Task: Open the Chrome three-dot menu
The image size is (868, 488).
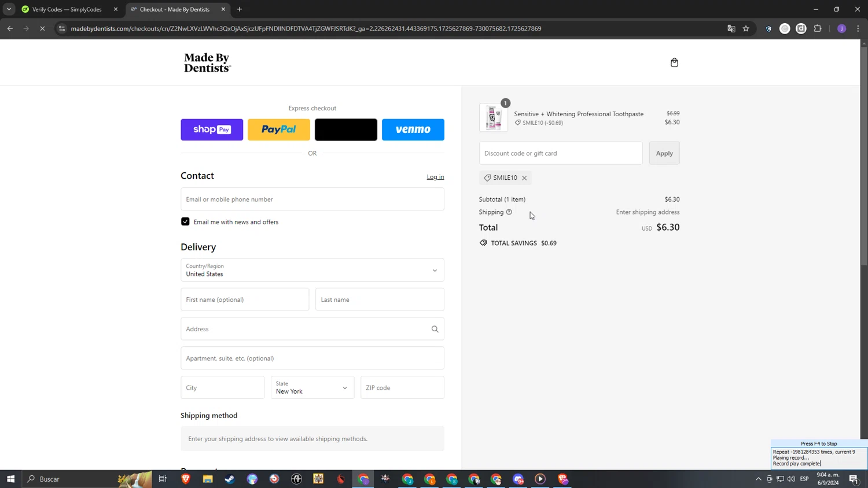Action: (858, 28)
